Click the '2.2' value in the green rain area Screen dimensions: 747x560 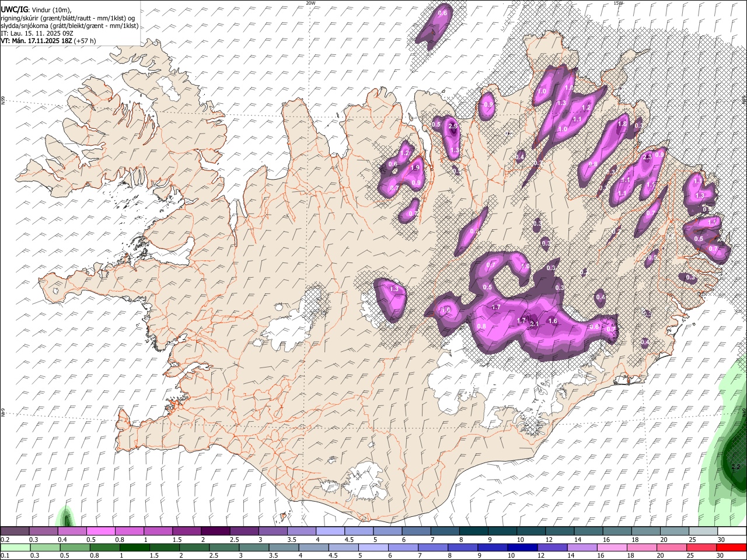[735, 467]
